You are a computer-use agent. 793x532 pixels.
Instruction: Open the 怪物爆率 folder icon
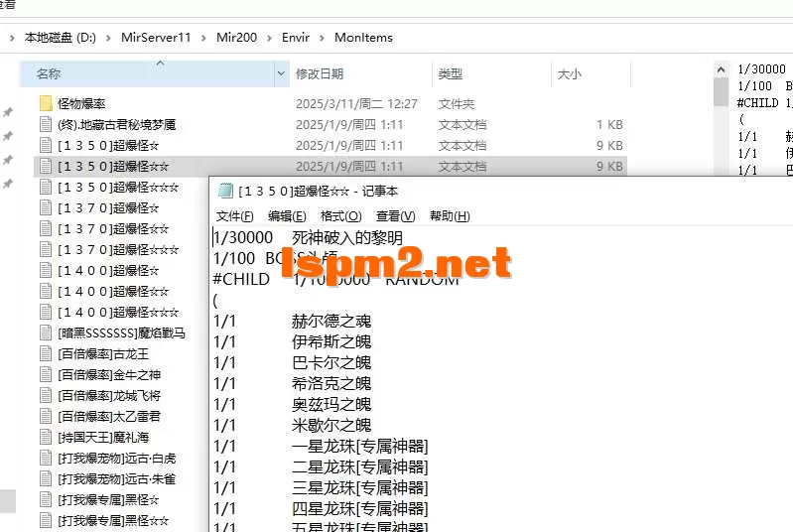pos(46,103)
